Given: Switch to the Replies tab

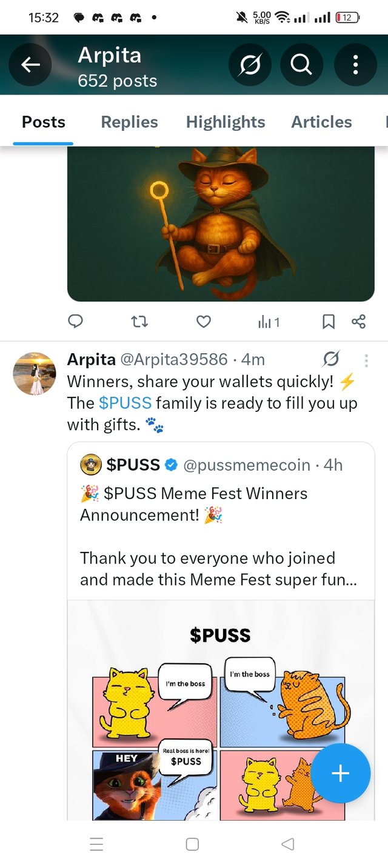Looking at the screenshot, I should [x=129, y=122].
